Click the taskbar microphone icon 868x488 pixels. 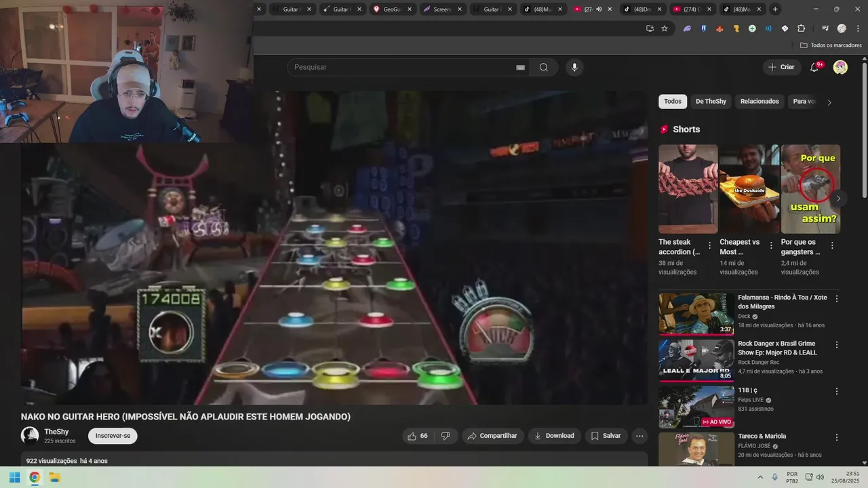coord(775,477)
